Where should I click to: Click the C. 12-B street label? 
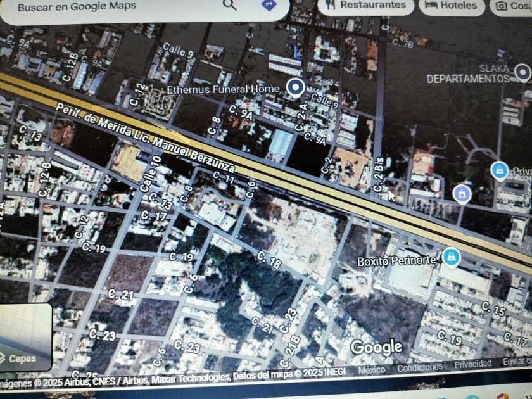45,179
